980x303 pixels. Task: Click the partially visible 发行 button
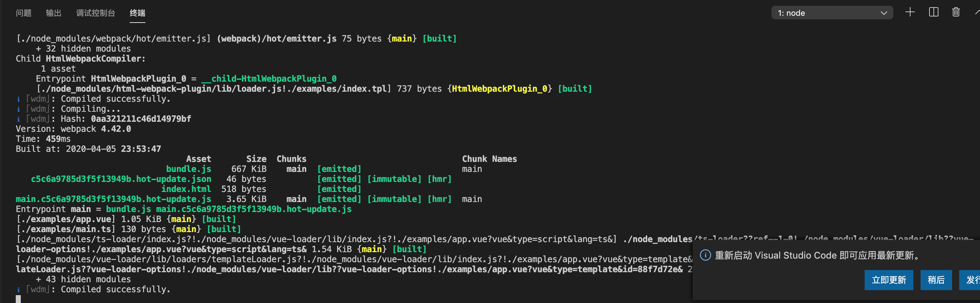point(969,280)
